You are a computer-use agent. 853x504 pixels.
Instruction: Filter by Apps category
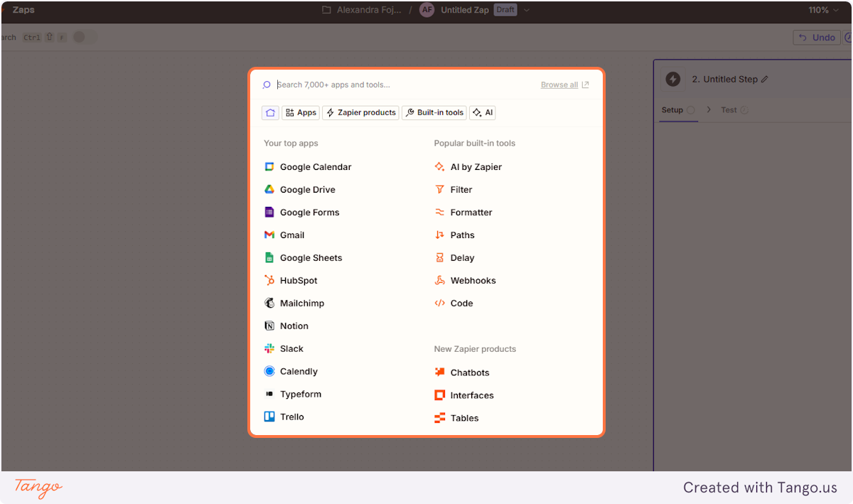(301, 112)
